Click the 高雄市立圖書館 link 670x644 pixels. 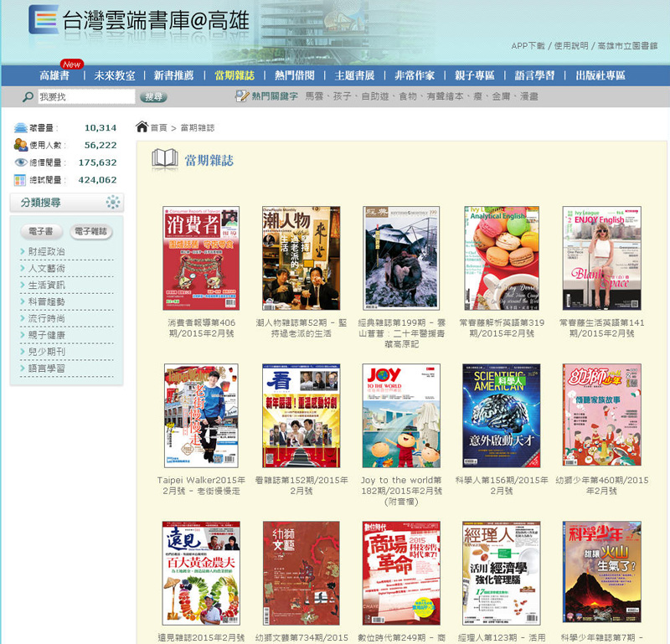pos(627,46)
